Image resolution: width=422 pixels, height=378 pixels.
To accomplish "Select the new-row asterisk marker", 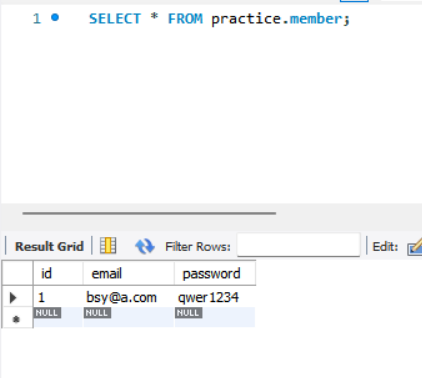I will click(16, 319).
